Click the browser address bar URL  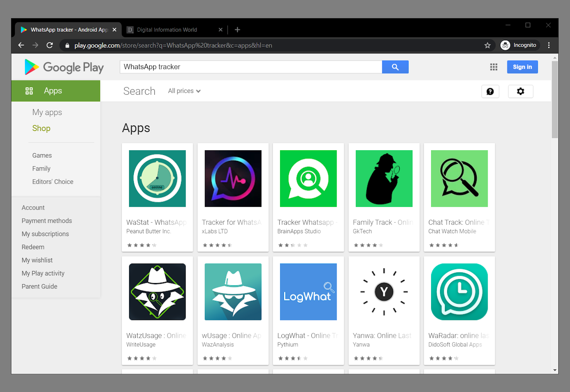click(173, 45)
